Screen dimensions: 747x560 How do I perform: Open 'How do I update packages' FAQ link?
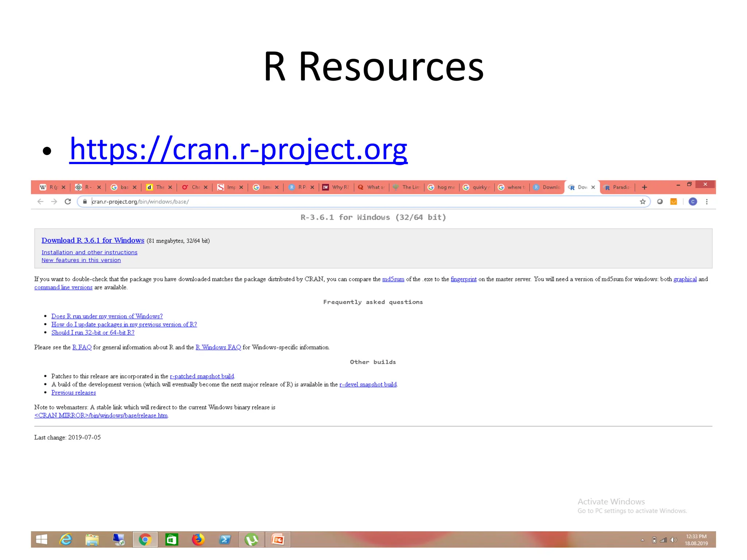click(124, 324)
